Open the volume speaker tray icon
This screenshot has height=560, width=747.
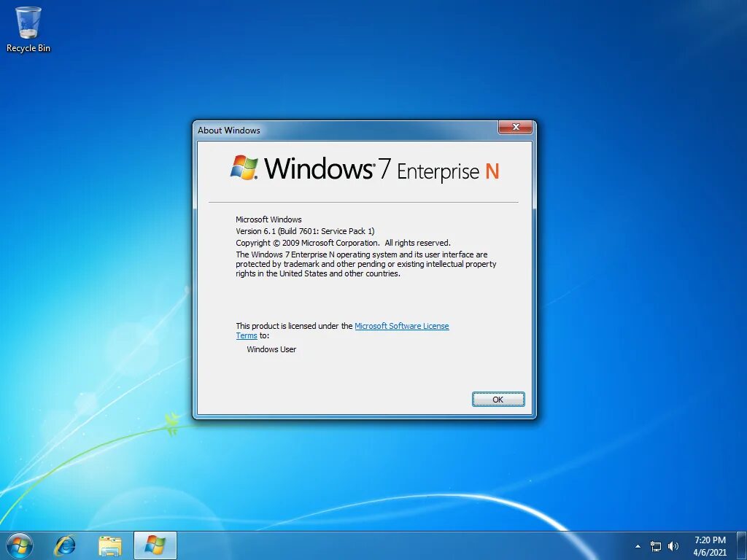(673, 546)
